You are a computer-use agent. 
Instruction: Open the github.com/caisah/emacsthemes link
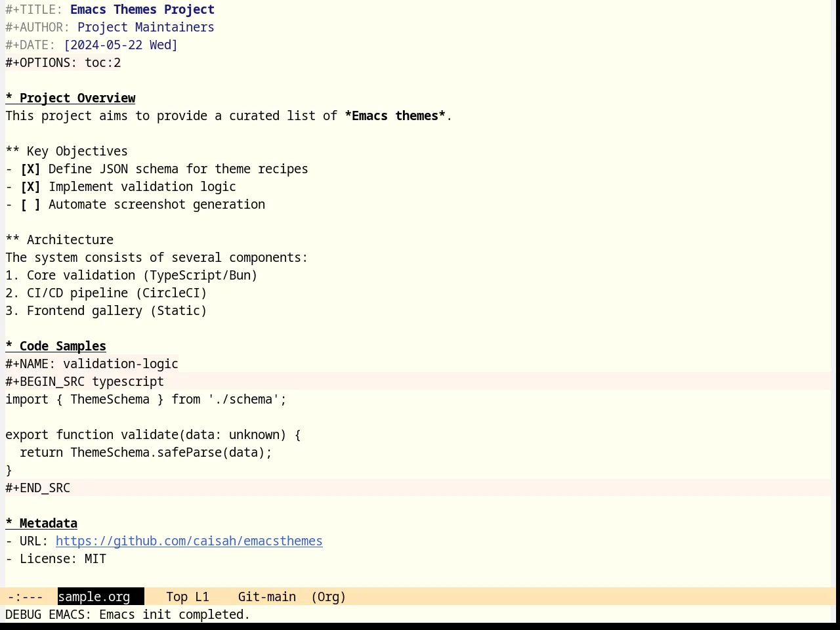tap(189, 541)
